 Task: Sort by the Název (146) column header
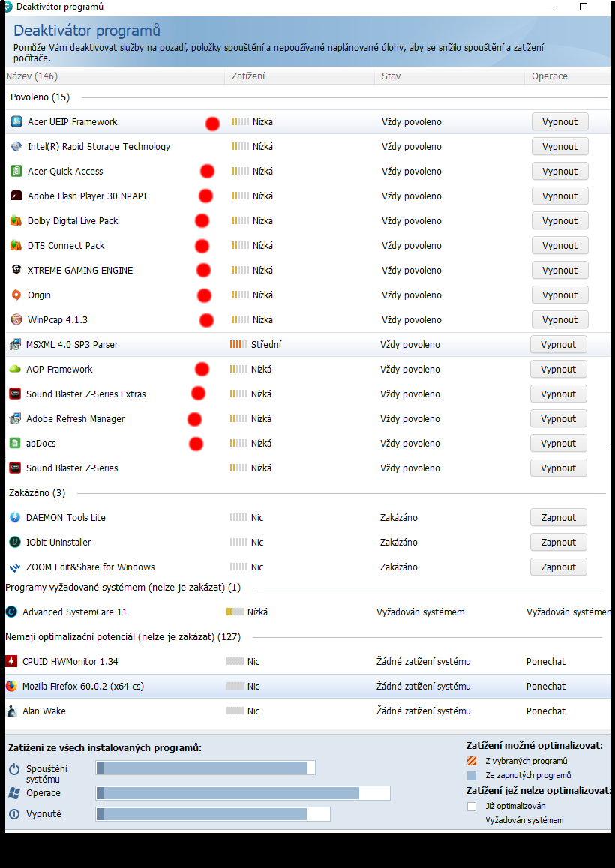pos(115,76)
